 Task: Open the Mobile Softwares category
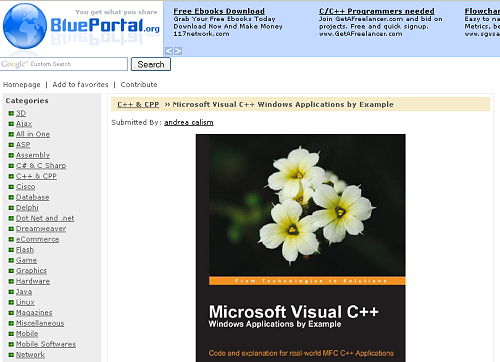click(x=46, y=344)
